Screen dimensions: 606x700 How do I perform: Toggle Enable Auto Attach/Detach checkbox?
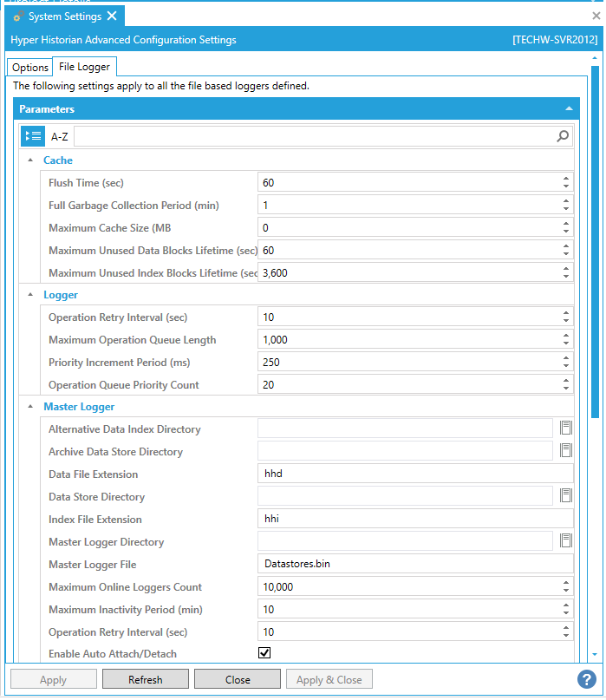[x=265, y=653]
